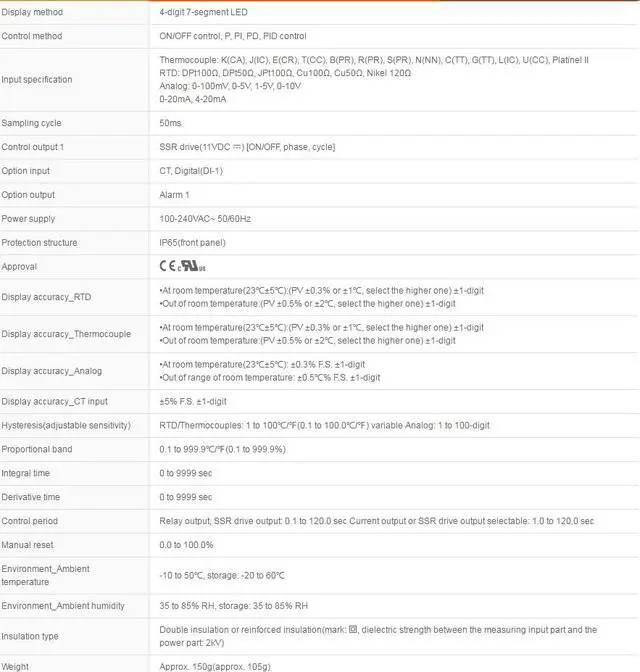
Task: Click the Display accuracy_RTD label
Action: click(x=45, y=297)
